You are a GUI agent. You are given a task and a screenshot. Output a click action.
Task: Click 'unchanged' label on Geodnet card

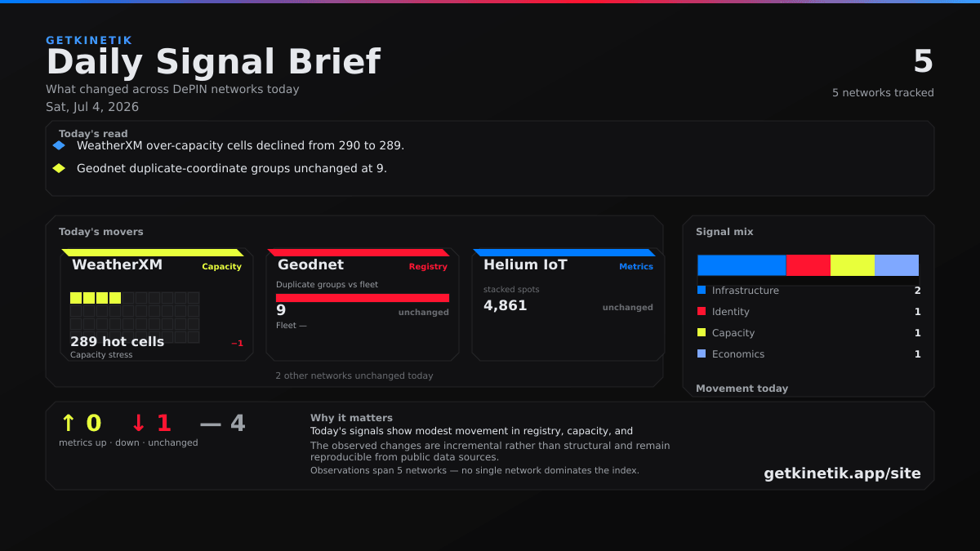423,313
